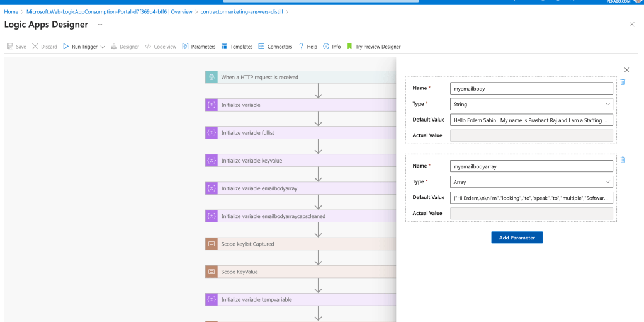The width and height of the screenshot is (644, 322).
Task: Click the variable icon of 'Initialize variable tempvariable'
Action: point(212,299)
